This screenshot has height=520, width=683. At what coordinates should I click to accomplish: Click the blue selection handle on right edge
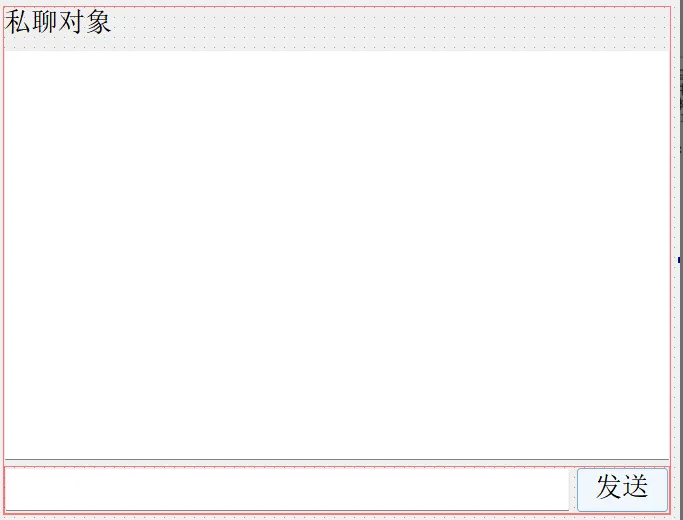pyautogui.click(x=679, y=260)
